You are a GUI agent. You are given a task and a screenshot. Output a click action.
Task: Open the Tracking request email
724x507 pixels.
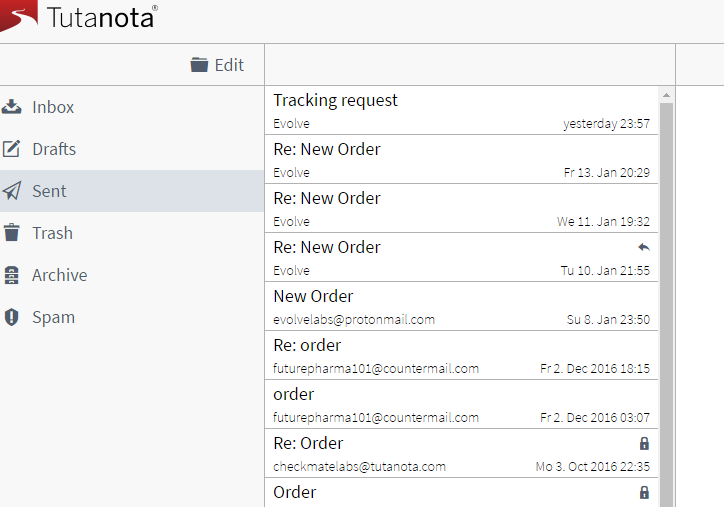click(x=461, y=110)
